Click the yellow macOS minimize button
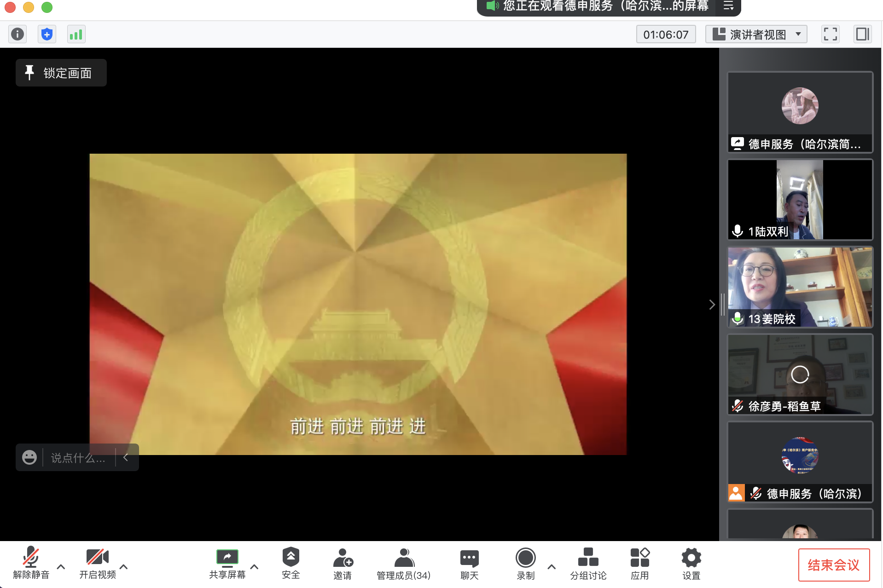883x588 pixels. [29, 7]
